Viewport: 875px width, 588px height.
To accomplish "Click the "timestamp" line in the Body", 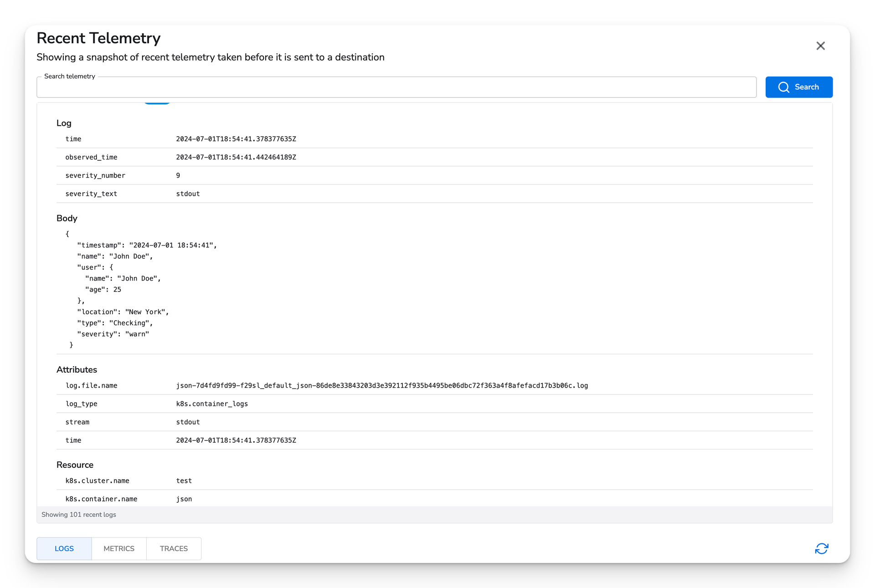I will pyautogui.click(x=147, y=245).
